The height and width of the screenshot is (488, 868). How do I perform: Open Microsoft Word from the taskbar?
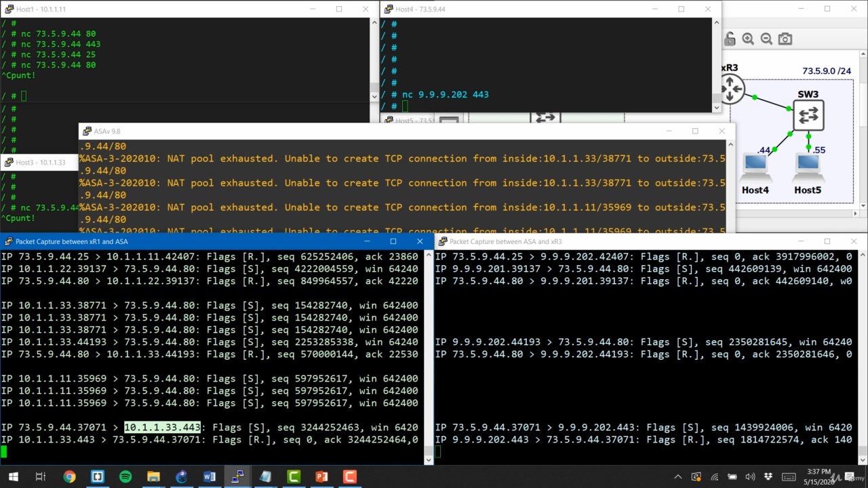pos(209,476)
